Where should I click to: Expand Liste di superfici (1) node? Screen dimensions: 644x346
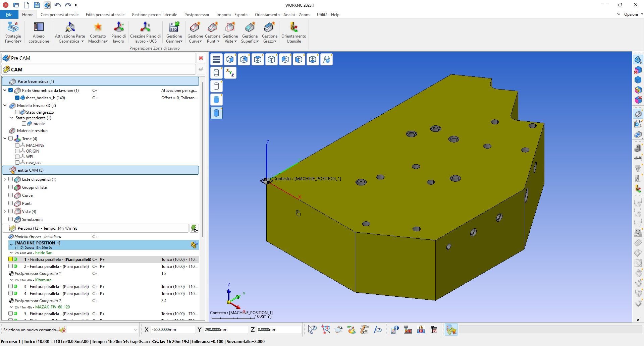[x=5, y=179]
